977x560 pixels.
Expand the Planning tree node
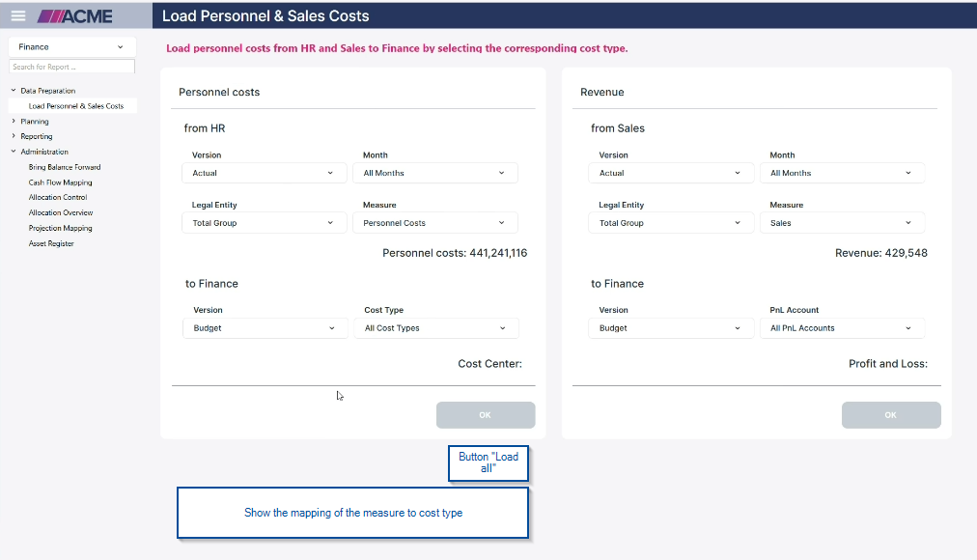pos(14,122)
